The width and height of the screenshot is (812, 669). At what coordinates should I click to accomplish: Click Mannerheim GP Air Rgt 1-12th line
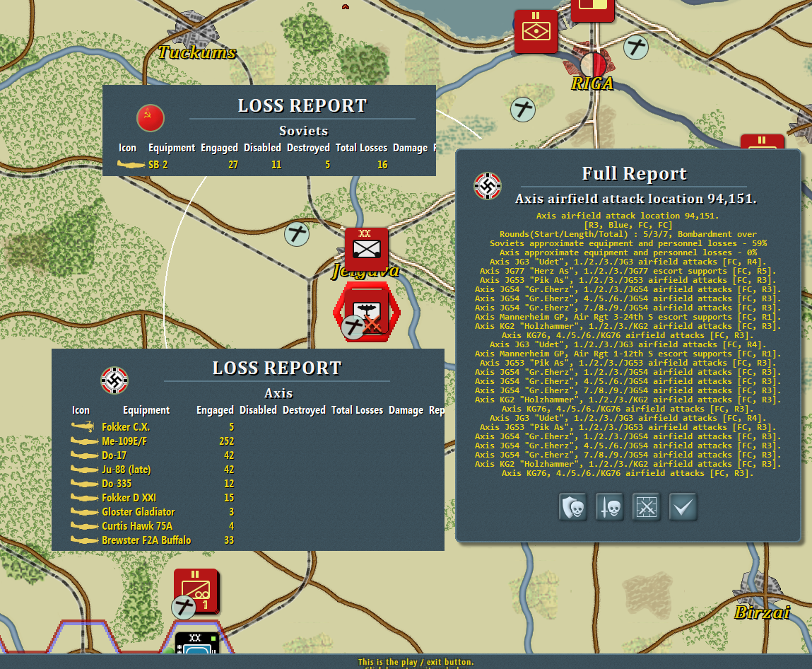[628, 354]
